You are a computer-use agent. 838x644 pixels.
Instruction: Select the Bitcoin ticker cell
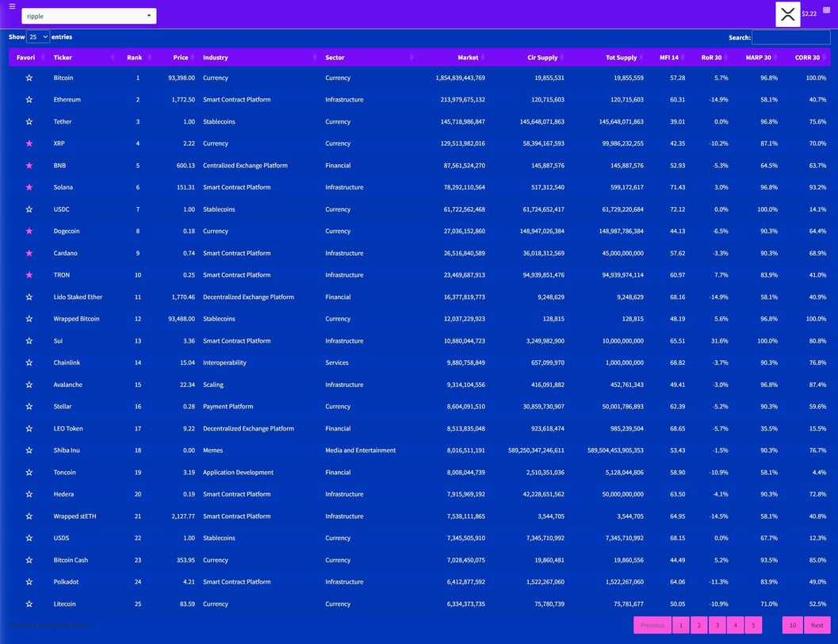tap(63, 78)
